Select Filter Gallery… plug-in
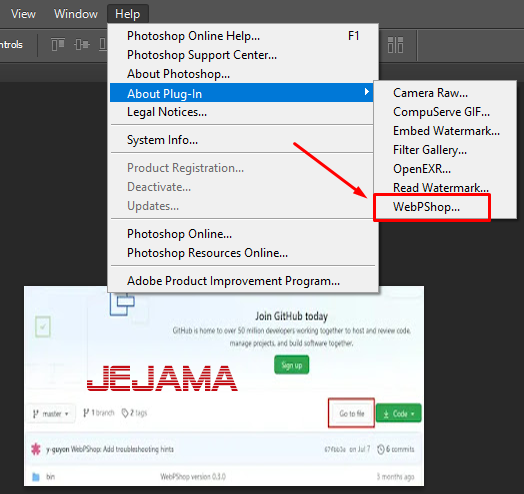This screenshot has height=494, width=524. click(x=445, y=150)
